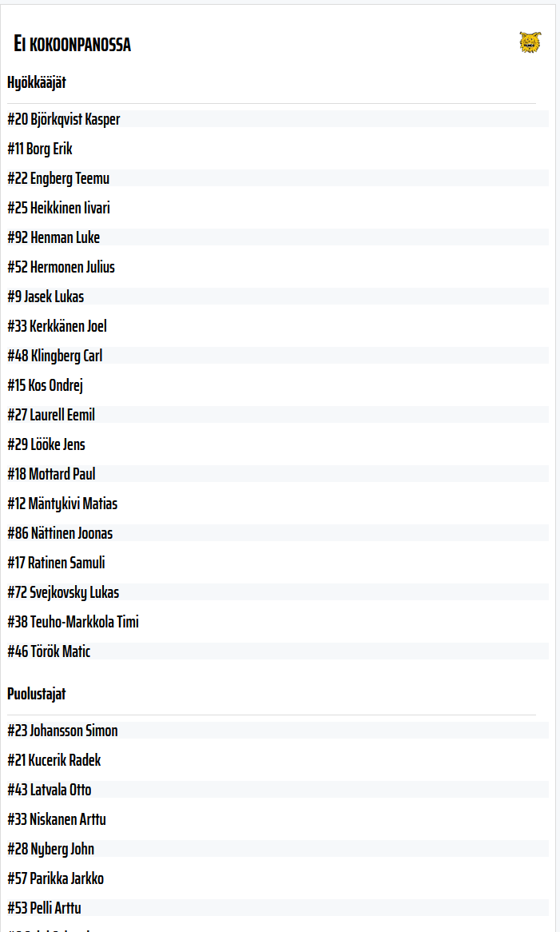Open defenseman #23 Johansson Simon
The width and height of the screenshot is (560, 932).
(x=62, y=731)
